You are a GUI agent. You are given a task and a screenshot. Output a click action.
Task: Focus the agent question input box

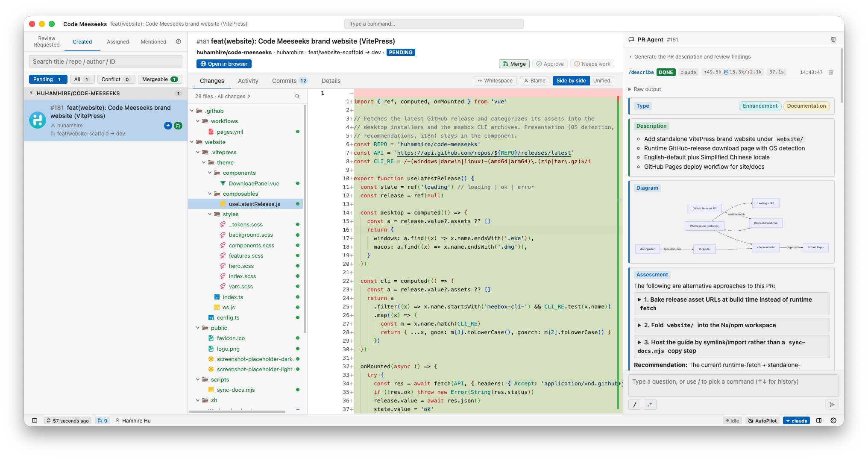pyautogui.click(x=733, y=385)
